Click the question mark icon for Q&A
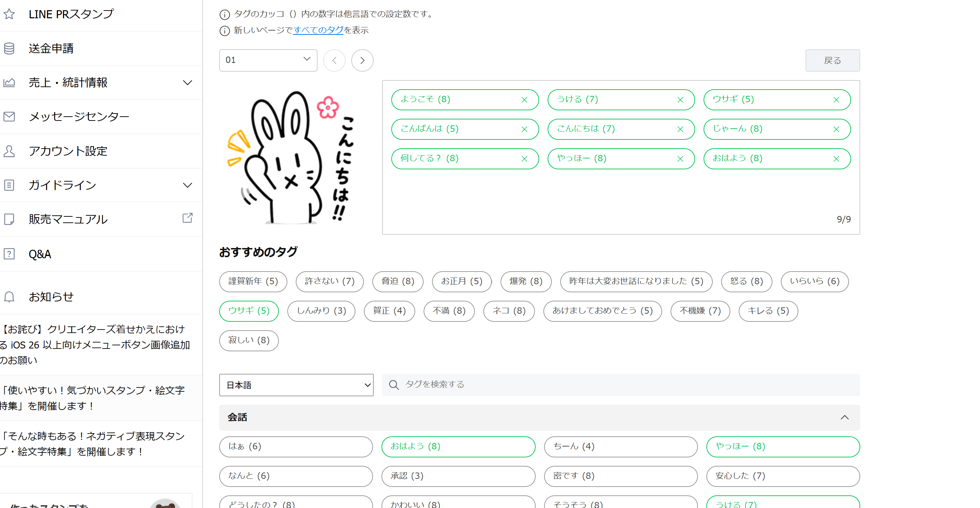This screenshot has width=980, height=508. pyautogui.click(x=9, y=254)
